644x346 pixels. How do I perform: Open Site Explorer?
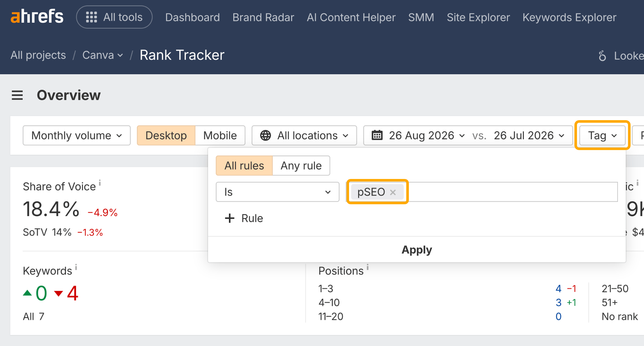478,17
